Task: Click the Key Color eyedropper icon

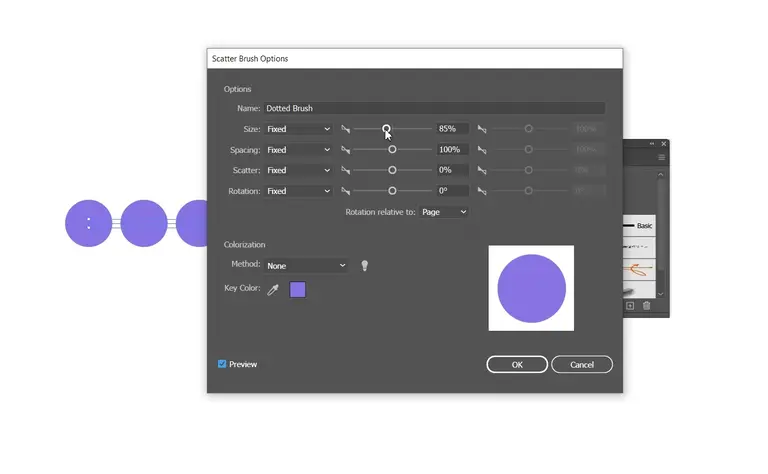Action: tap(273, 290)
